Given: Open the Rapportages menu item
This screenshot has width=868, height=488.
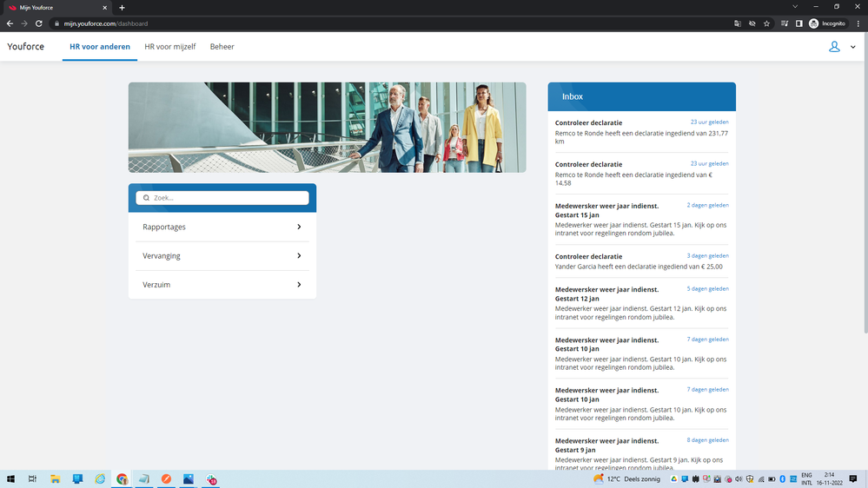Looking at the screenshot, I should point(222,227).
